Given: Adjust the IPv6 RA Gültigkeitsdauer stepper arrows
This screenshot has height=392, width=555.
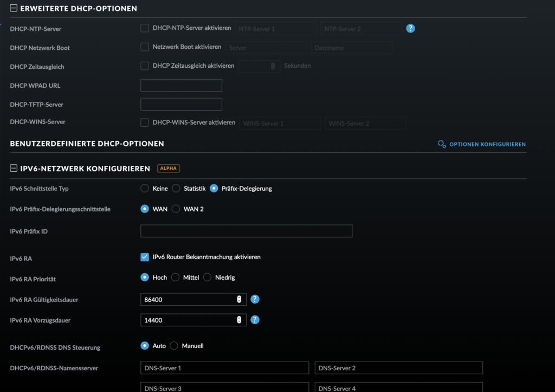Looking at the screenshot, I should click(239, 299).
